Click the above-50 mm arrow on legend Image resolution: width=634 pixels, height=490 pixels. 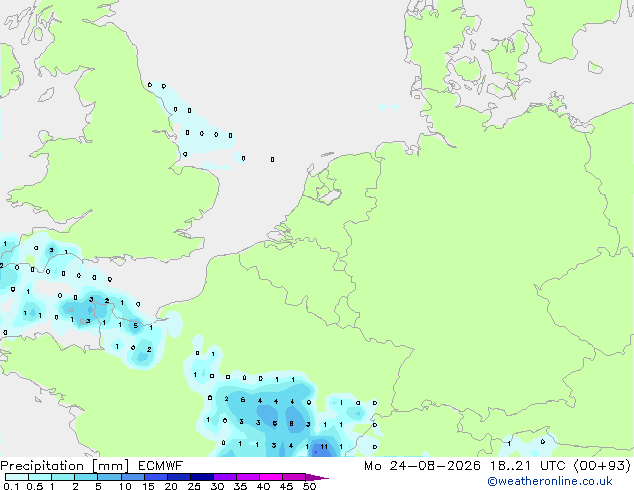317,477
